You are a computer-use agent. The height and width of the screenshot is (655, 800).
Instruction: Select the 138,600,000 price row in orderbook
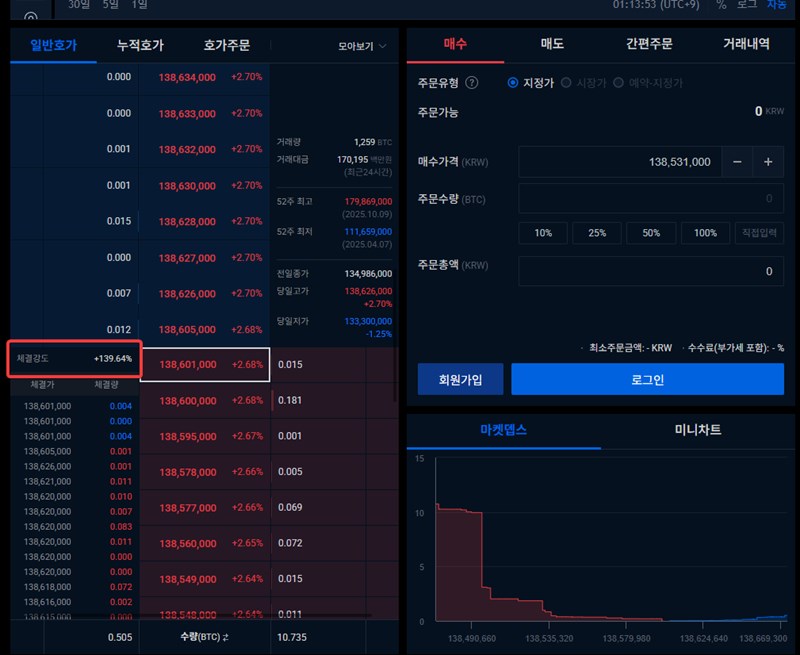(204, 401)
